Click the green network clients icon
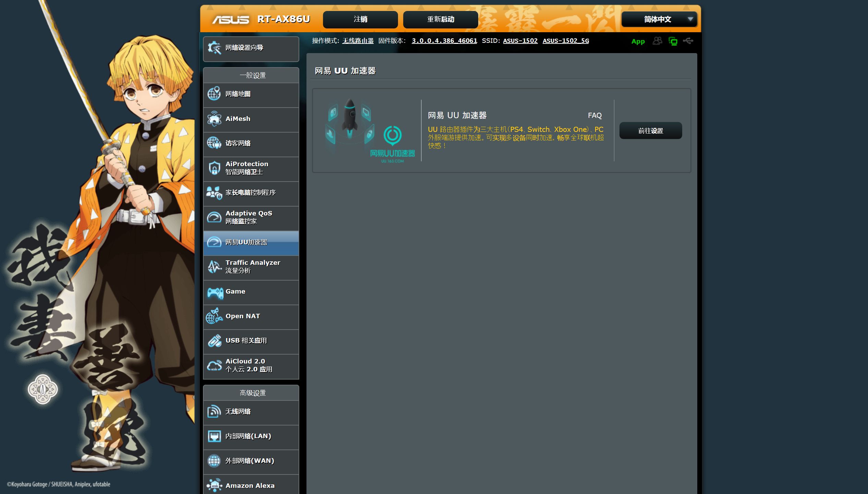The width and height of the screenshot is (868, 494). point(673,41)
